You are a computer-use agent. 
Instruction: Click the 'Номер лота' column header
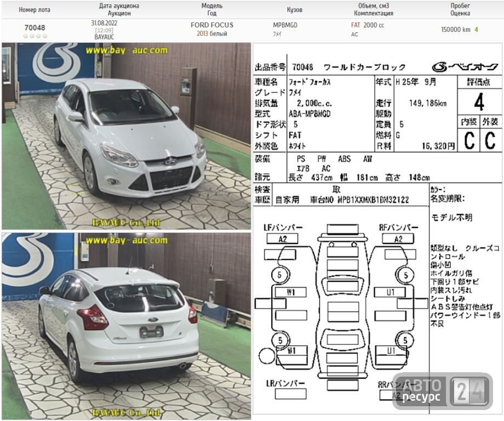click(35, 10)
